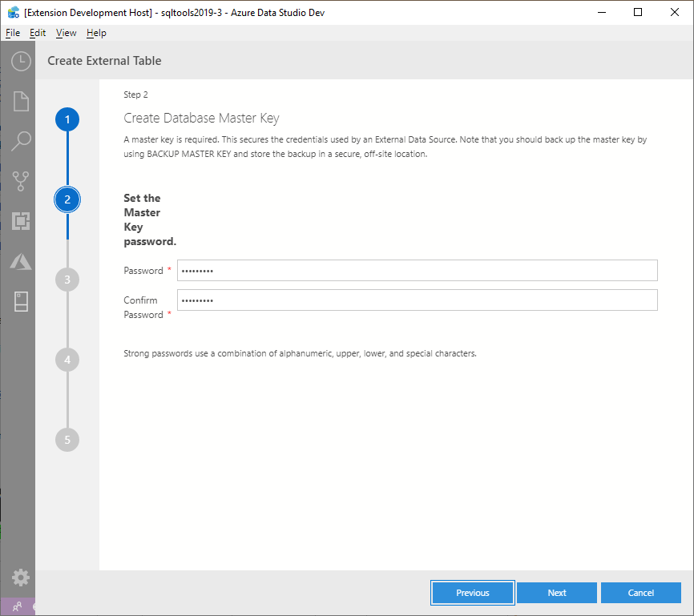This screenshot has width=694, height=616.
Task: Select wizard step 5 circle
Action: 67,440
